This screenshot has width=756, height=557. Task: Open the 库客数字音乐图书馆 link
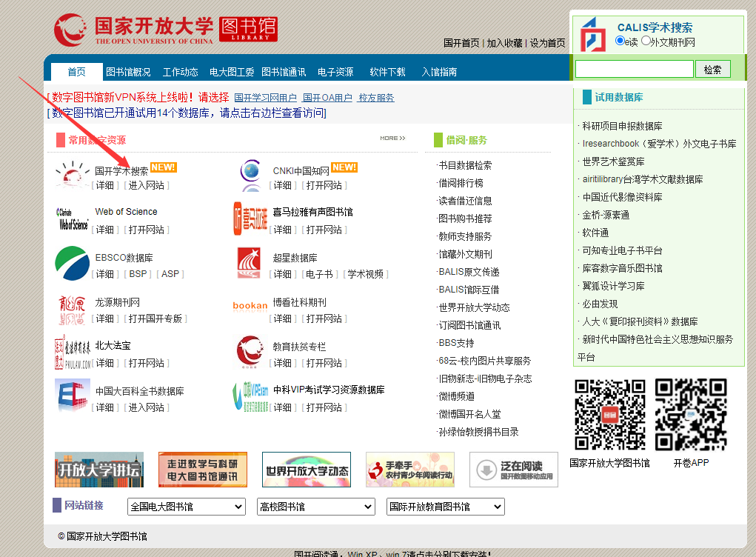click(x=622, y=268)
